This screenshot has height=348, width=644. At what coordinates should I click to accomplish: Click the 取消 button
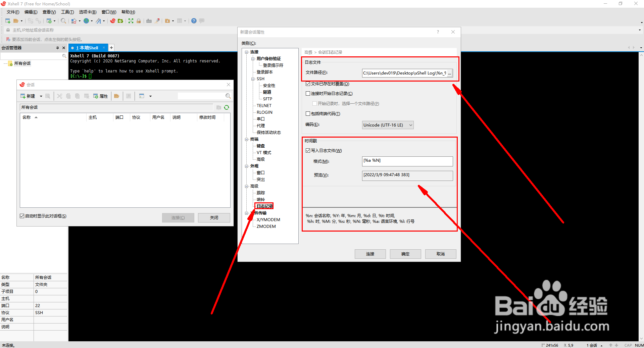[x=441, y=254]
